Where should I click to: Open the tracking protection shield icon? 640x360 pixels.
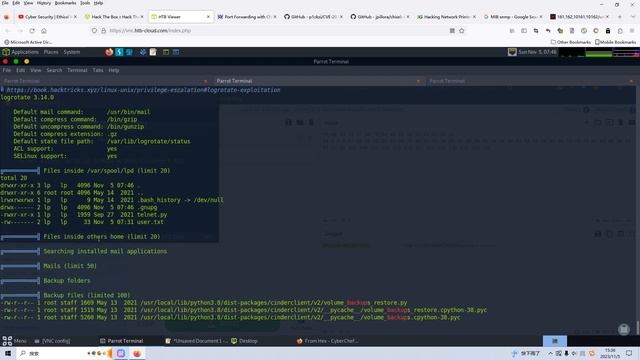[x=94, y=31]
